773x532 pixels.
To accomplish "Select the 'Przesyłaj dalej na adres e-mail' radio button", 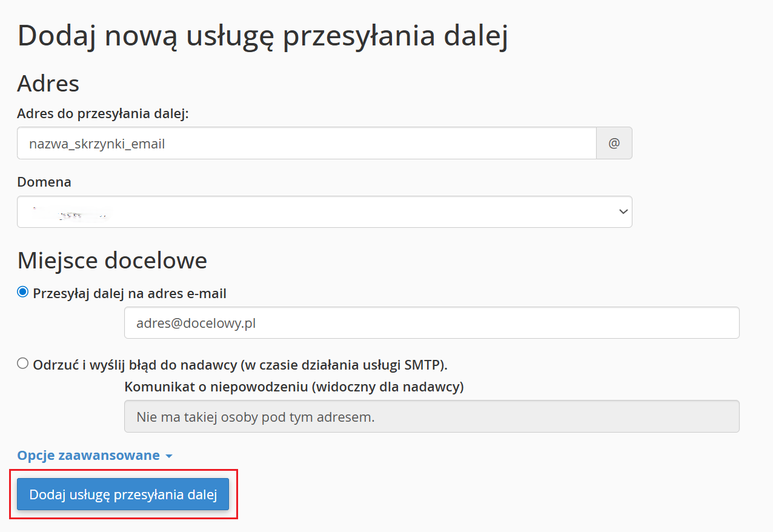I will click(x=23, y=293).
